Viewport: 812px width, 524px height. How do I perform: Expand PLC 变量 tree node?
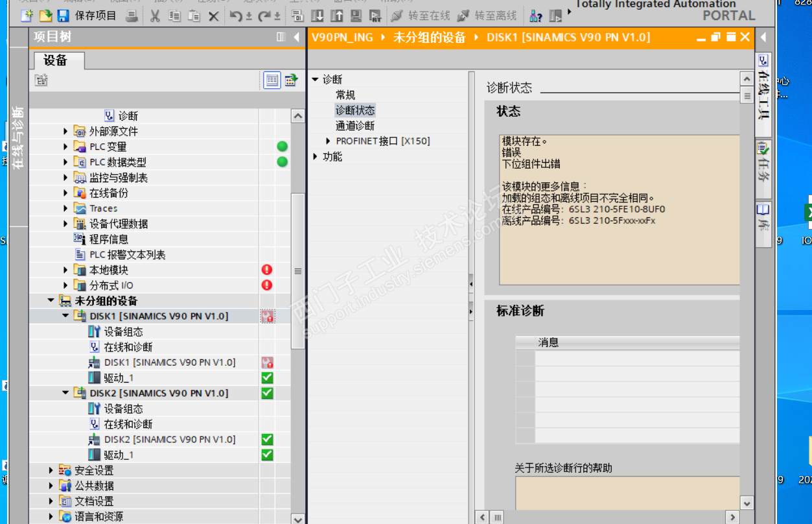(x=65, y=147)
